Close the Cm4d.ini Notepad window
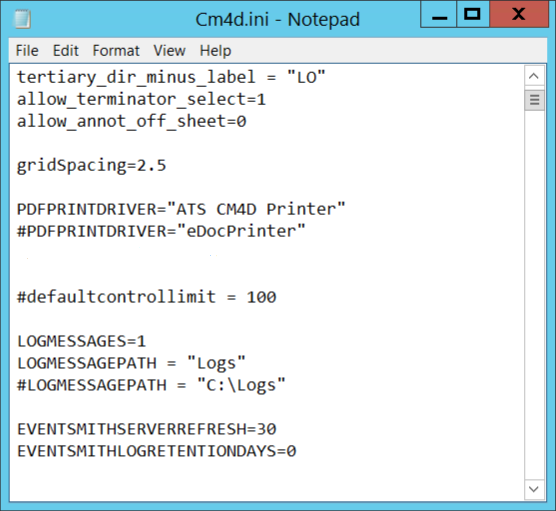The height and width of the screenshot is (511, 556). click(x=519, y=14)
